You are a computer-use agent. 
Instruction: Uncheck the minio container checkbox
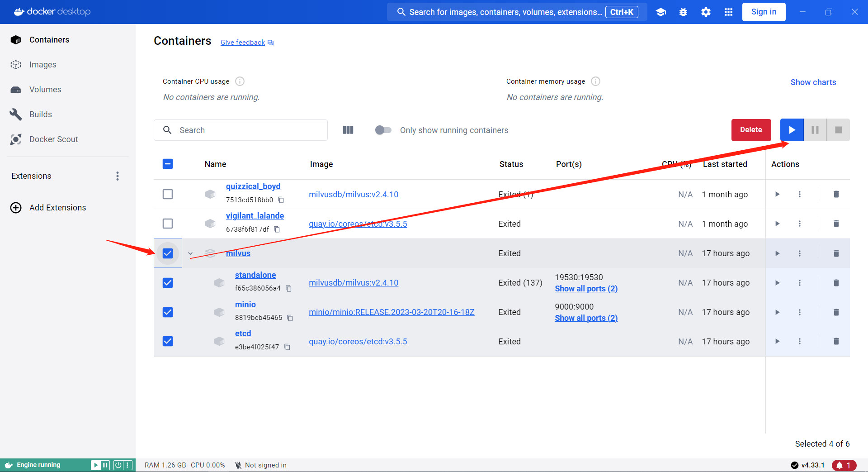pos(168,312)
